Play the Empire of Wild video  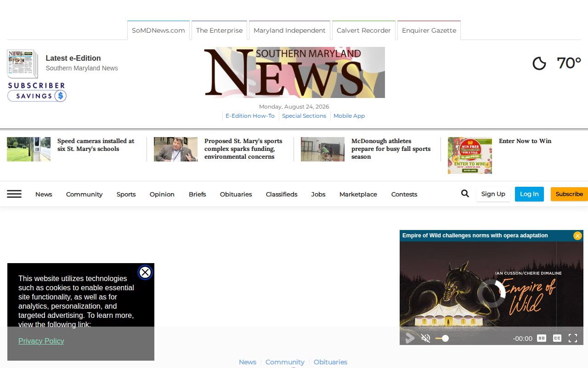(x=410, y=339)
